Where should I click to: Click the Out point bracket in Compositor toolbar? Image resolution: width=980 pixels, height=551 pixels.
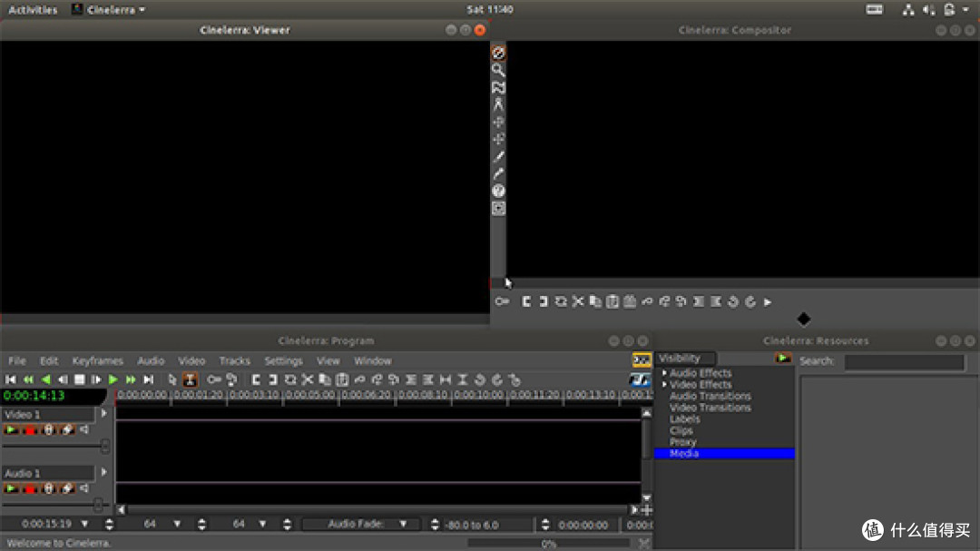(544, 302)
